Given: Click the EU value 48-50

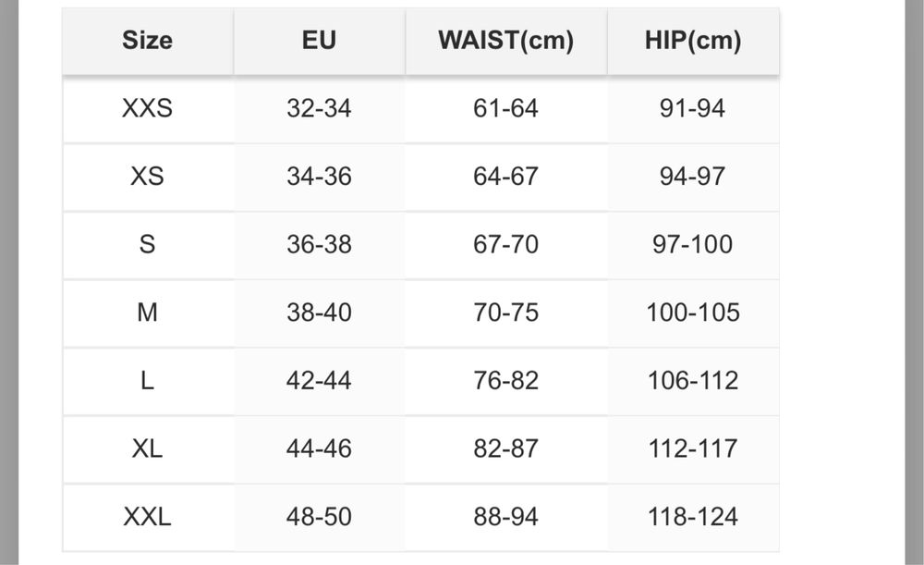Looking at the screenshot, I should [319, 517].
